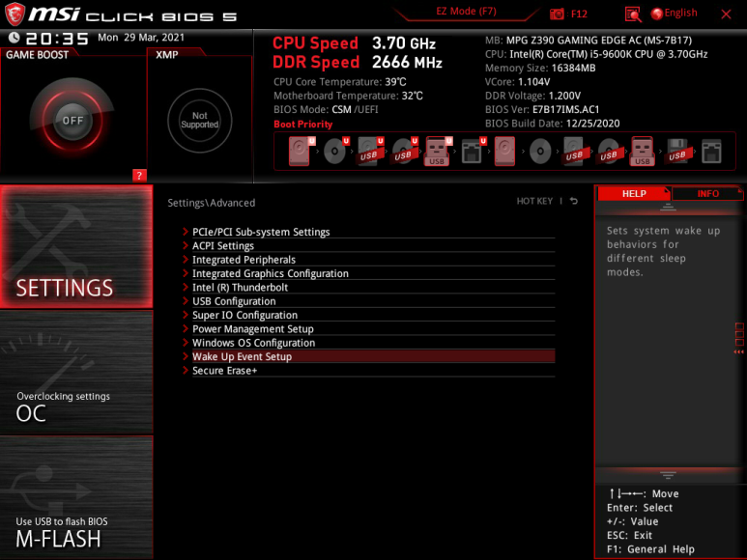747x560 pixels.
Task: Click the Settings\Advanced breadcrumb
Action: point(211,203)
